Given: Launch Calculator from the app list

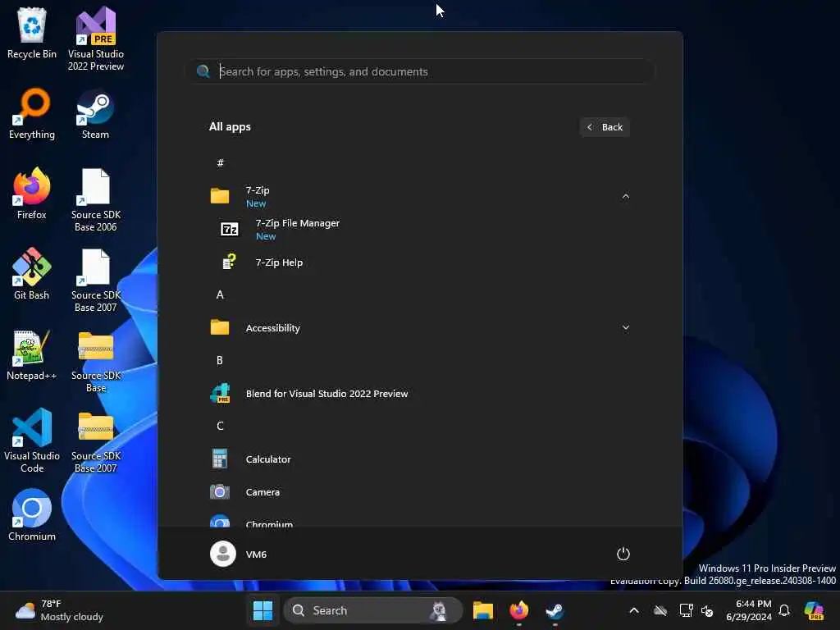Looking at the screenshot, I should [x=420, y=459].
